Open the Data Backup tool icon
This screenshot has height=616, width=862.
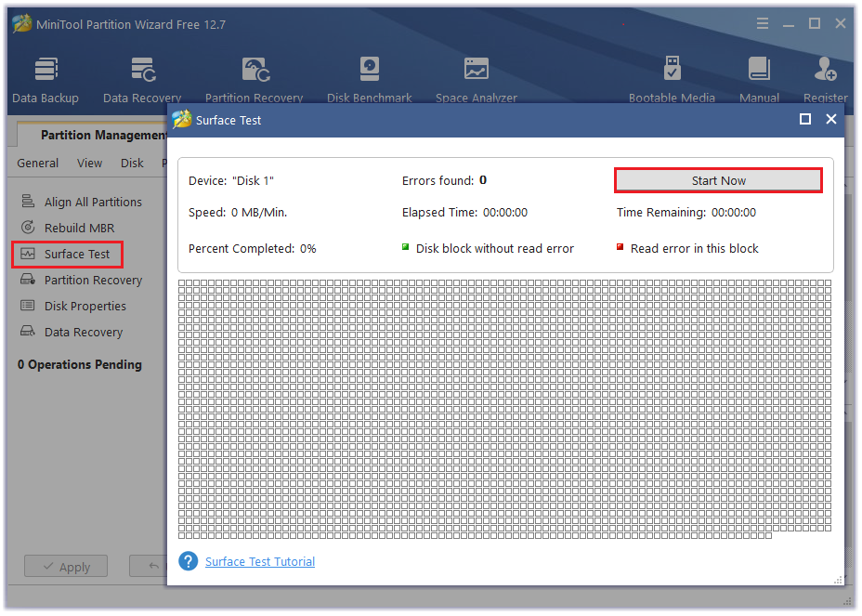click(x=46, y=70)
